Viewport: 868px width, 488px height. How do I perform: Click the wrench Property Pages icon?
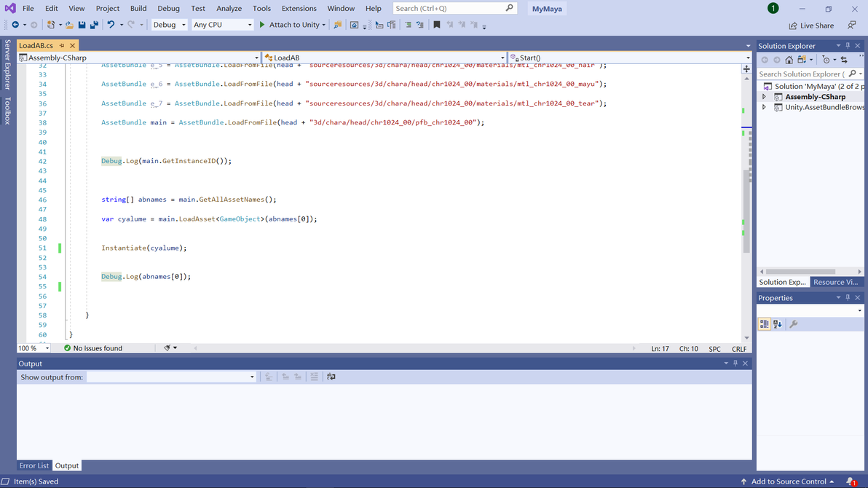(x=793, y=325)
